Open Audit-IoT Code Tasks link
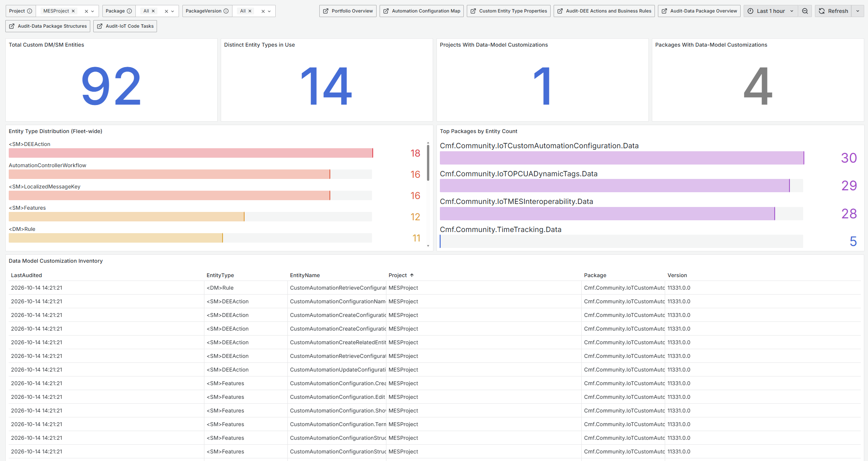This screenshot has width=868, height=461. pos(125,26)
